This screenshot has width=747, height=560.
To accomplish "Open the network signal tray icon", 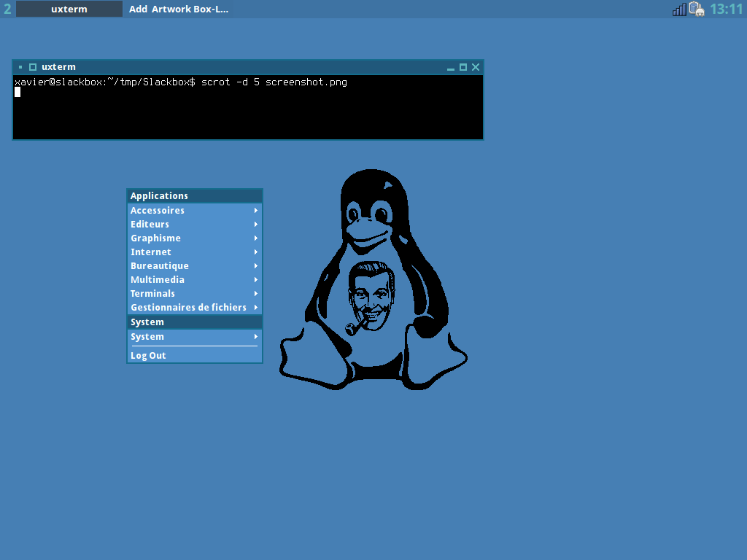I will tap(679, 9).
